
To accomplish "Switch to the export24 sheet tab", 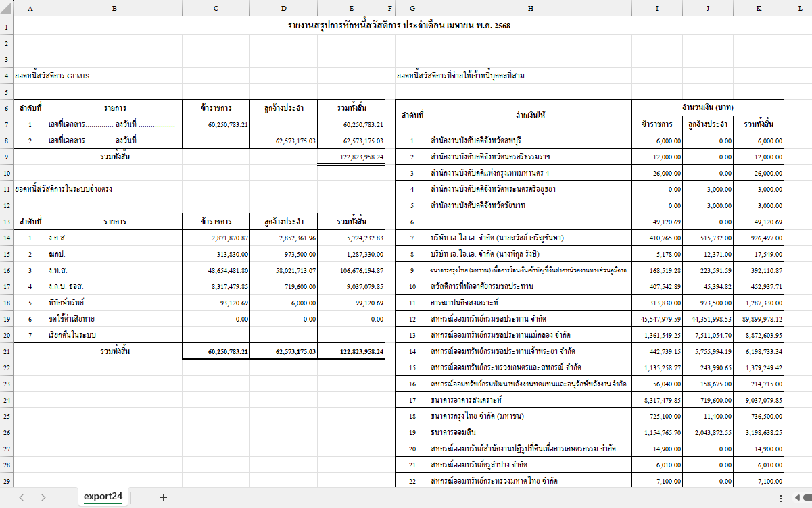I will [103, 497].
